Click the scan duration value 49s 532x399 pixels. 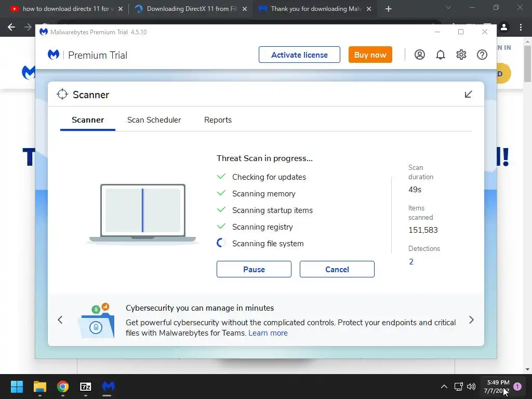[x=415, y=190]
